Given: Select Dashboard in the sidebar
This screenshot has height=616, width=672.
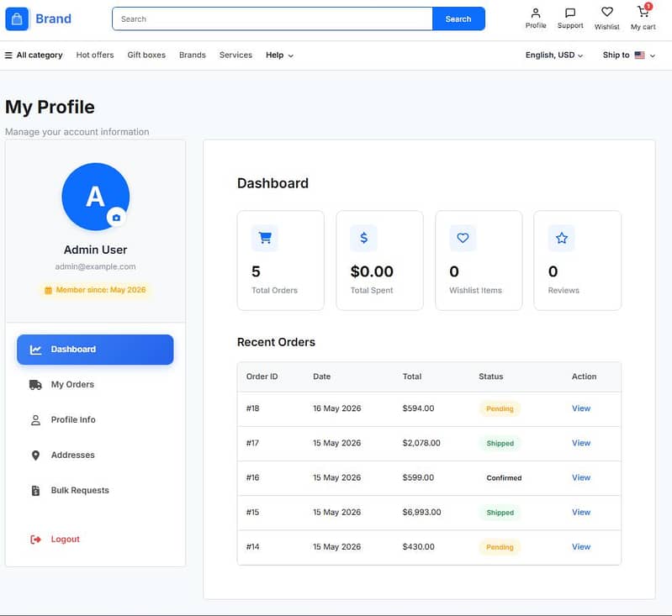Looking at the screenshot, I should click(x=95, y=350).
